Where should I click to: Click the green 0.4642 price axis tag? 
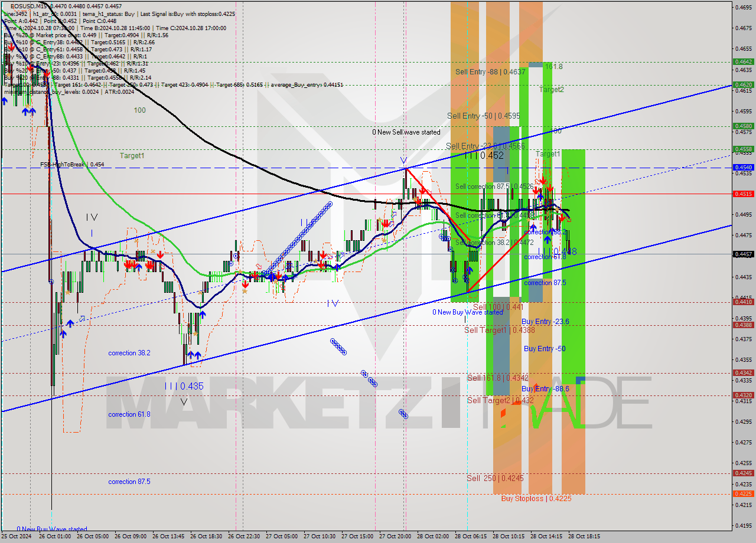(743, 61)
